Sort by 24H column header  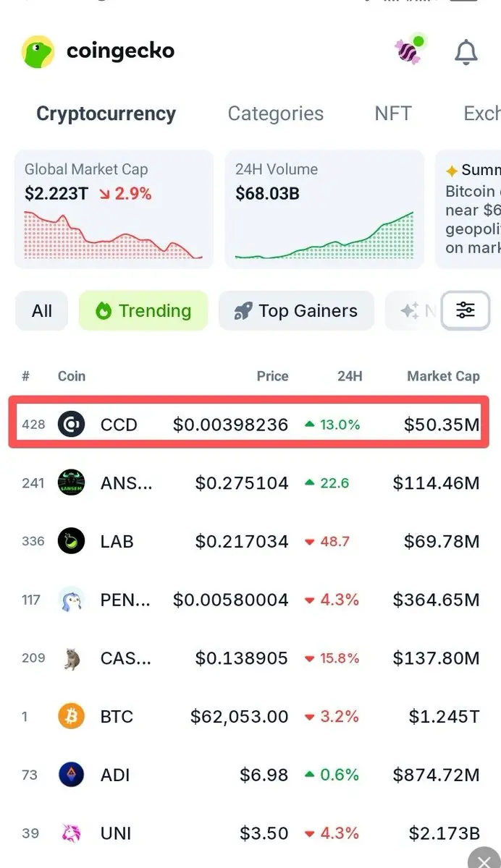[x=350, y=376]
